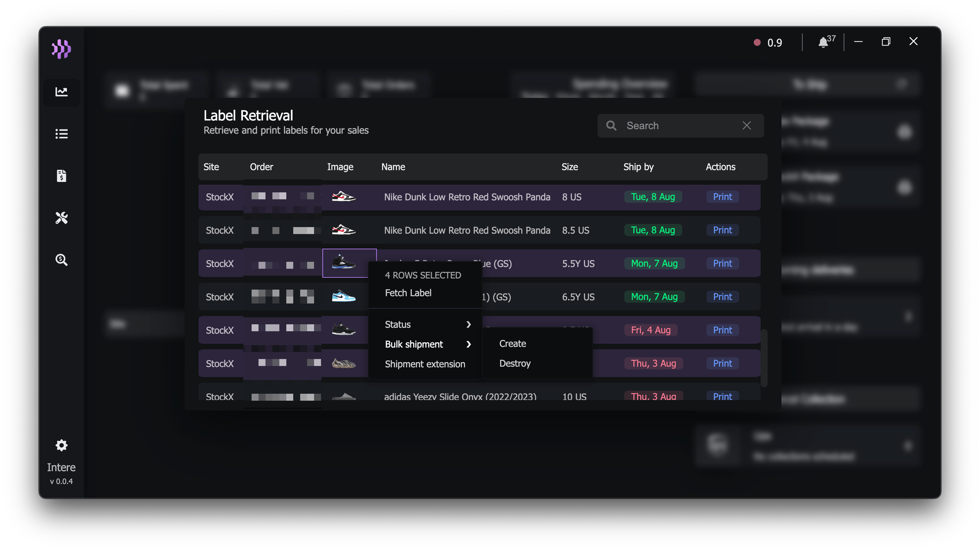Restore or maximize the application window
The height and width of the screenshot is (550, 980).
tap(886, 41)
